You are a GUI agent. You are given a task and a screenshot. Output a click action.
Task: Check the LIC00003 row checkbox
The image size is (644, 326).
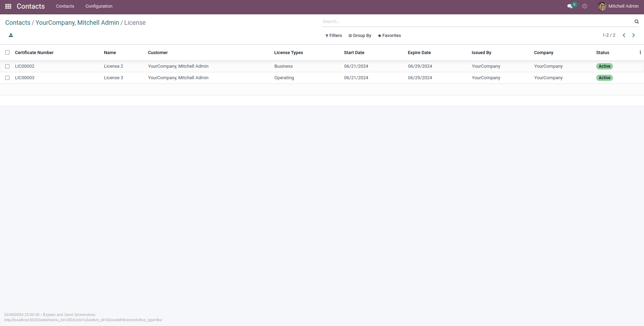[x=7, y=78]
